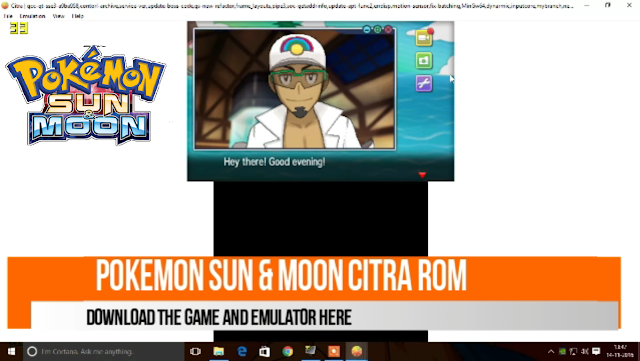Screen dimensions: 640x361
Task: Open the purple wrench settings icon
Action: pos(424,83)
